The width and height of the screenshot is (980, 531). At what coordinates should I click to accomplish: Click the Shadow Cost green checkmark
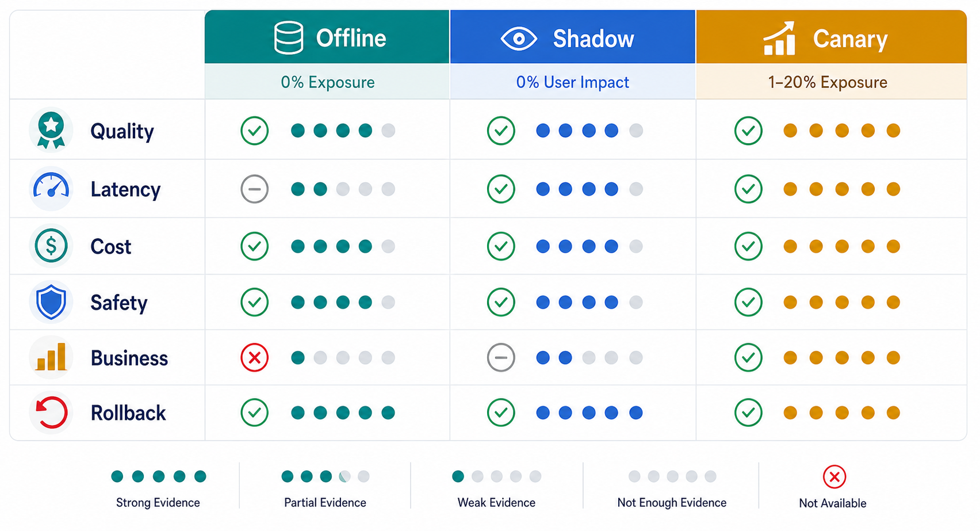click(x=501, y=246)
